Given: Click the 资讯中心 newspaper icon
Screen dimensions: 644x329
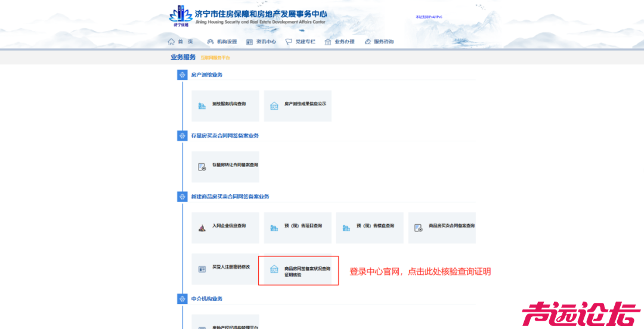Looking at the screenshot, I should coord(249,42).
